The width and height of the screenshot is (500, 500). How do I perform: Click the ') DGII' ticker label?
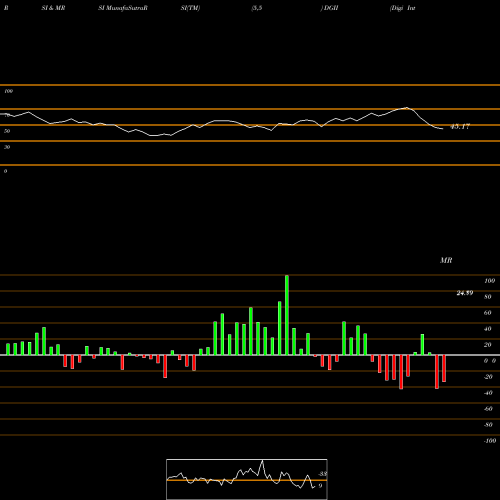click(330, 8)
